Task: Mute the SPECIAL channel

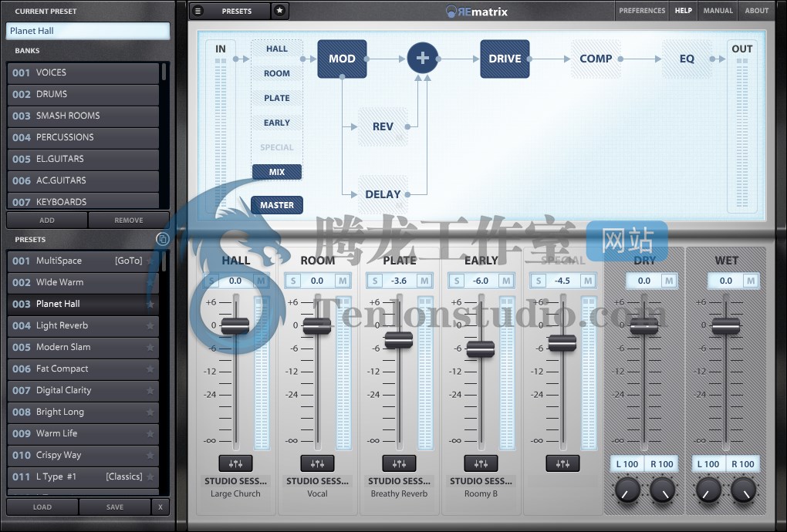Action: click(x=588, y=281)
